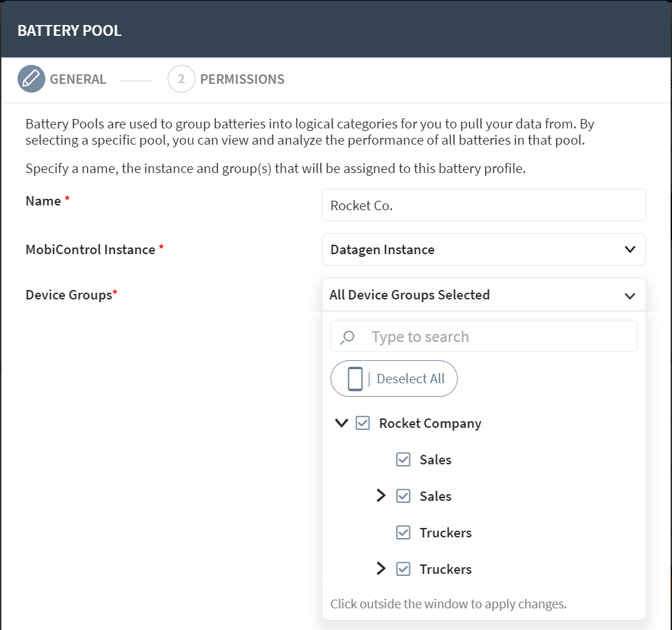672x630 pixels.
Task: Click the Name field containing Rocket Co.
Action: pyautogui.click(x=483, y=205)
